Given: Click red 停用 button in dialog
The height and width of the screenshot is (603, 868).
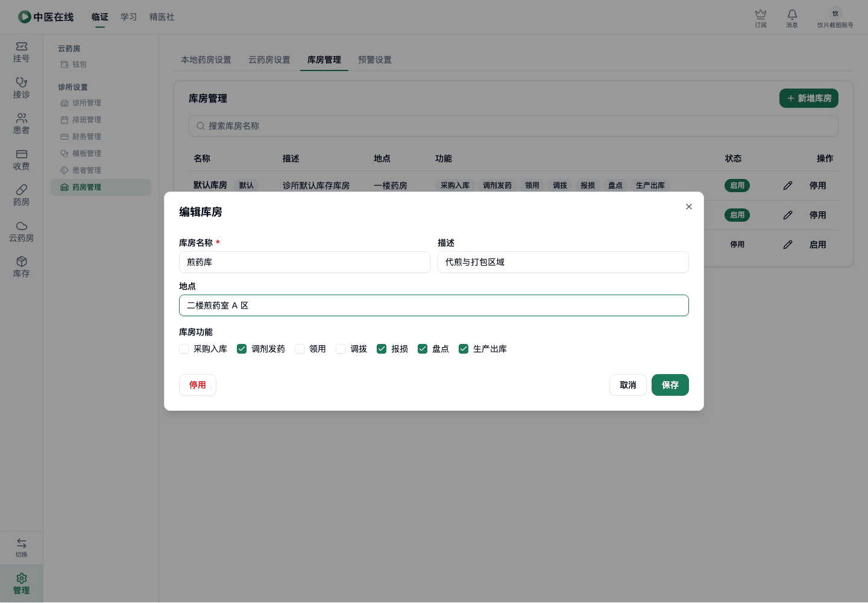Looking at the screenshot, I should 198,385.
